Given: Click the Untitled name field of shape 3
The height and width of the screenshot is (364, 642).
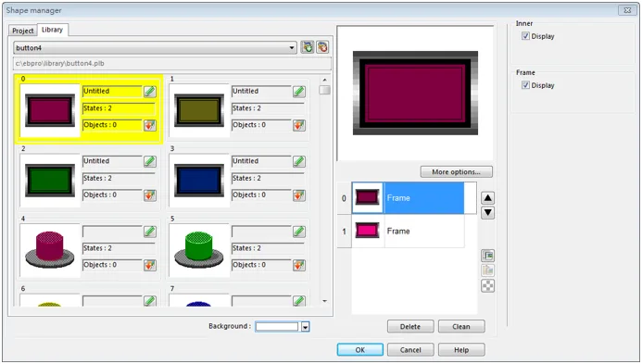Looking at the screenshot, I should (x=261, y=161).
